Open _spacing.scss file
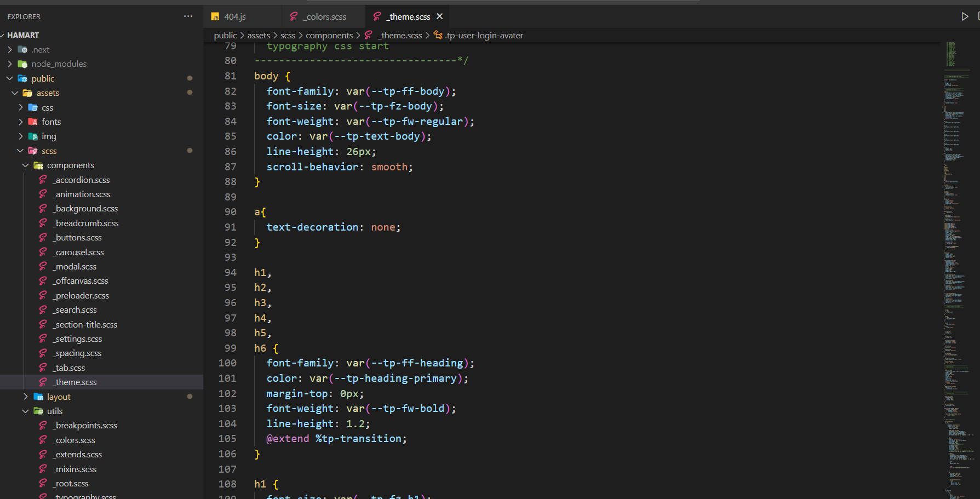 click(77, 353)
